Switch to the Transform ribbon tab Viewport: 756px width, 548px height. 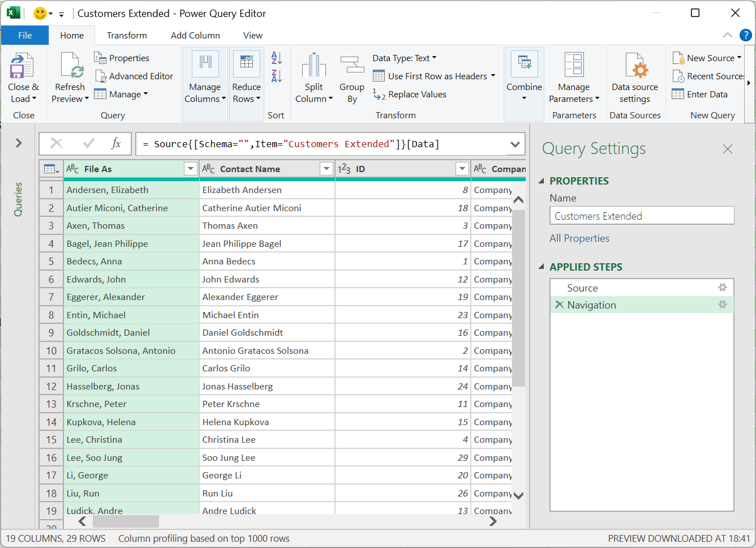[x=127, y=35]
